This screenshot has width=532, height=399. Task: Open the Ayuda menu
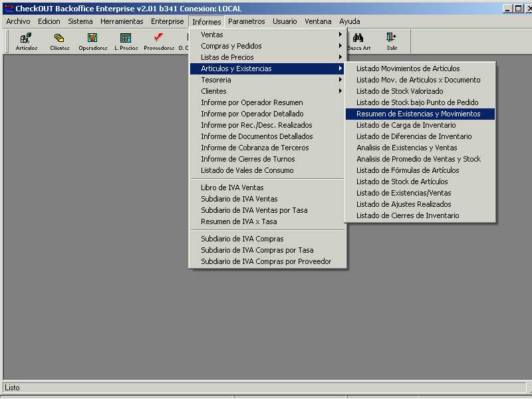(350, 21)
